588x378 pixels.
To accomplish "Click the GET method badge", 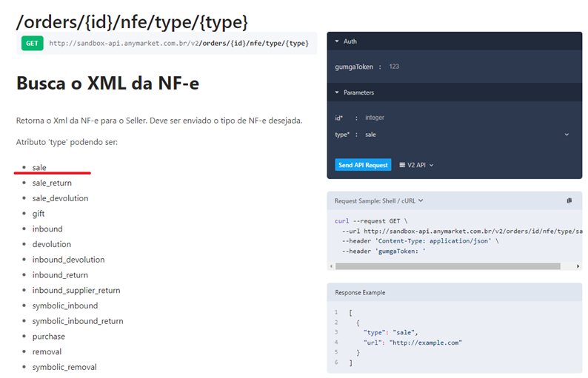I will coord(33,43).
